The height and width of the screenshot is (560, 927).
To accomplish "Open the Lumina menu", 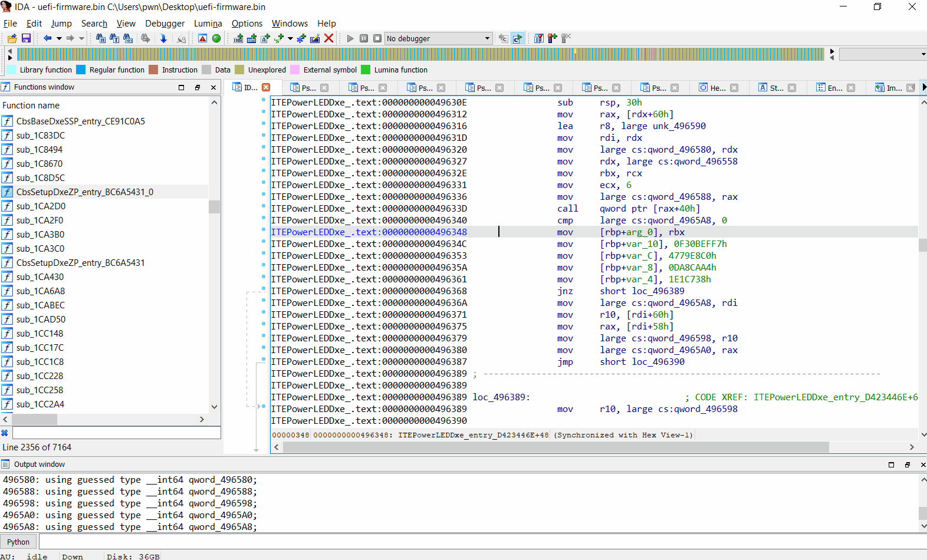I will [208, 24].
